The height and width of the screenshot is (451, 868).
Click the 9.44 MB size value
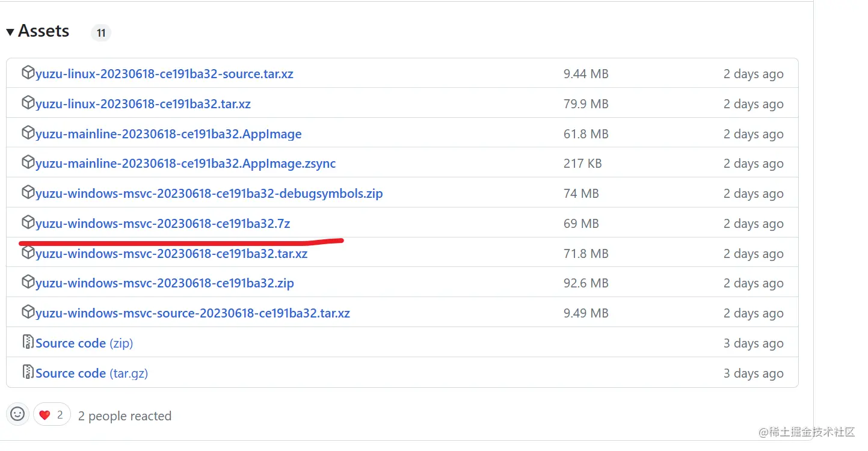pos(586,74)
